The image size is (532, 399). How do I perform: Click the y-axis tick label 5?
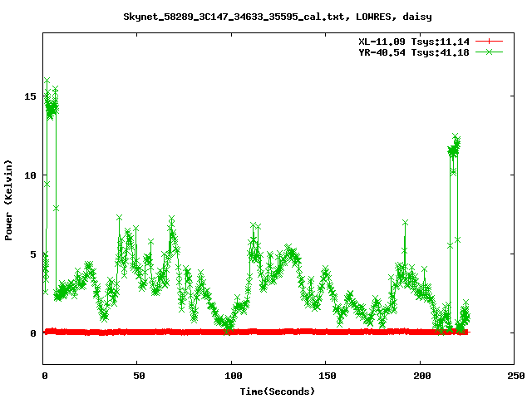(x=33, y=254)
